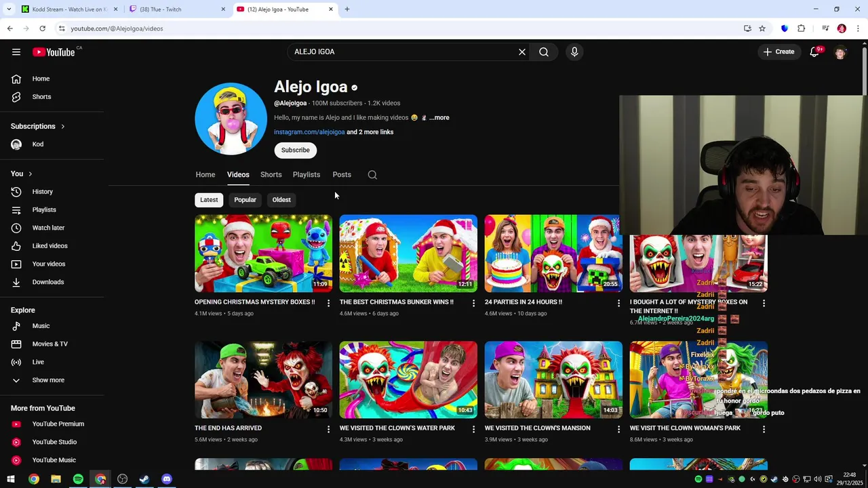The width and height of the screenshot is (868, 488).
Task: Switch to the Videos channel tab
Action: (x=238, y=175)
